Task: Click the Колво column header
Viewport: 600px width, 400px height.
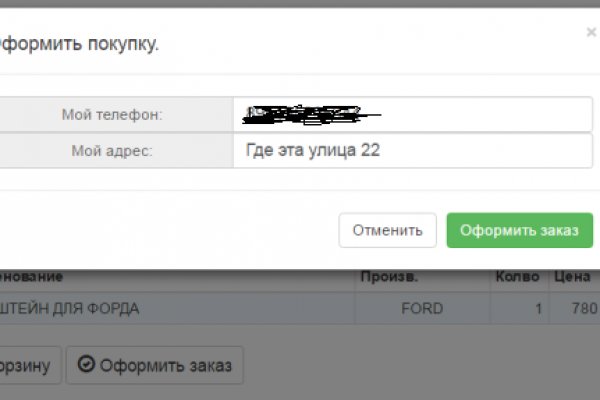Action: pyautogui.click(x=517, y=277)
